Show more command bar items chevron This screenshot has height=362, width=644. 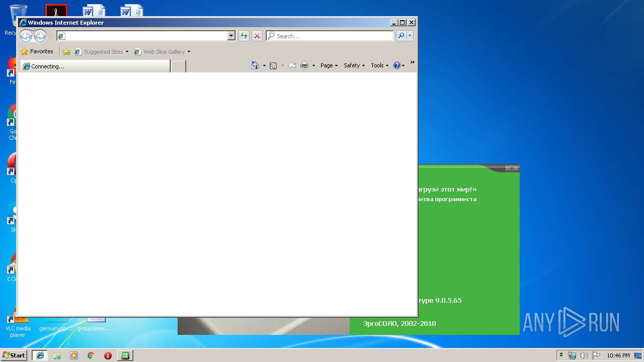[412, 62]
